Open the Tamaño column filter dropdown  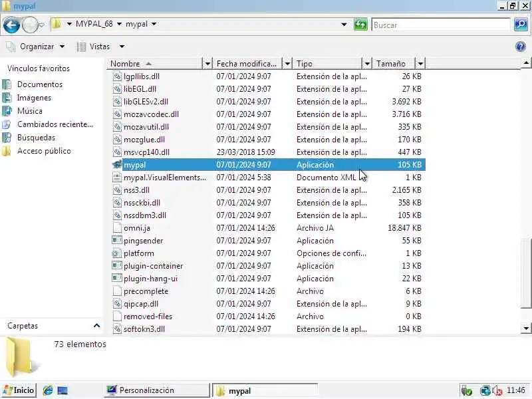click(x=420, y=63)
